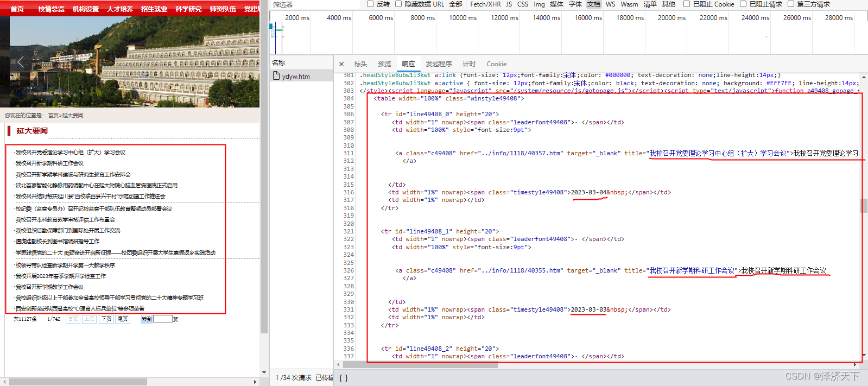The width and height of the screenshot is (868, 386).
Task: Click the 名称 column header
Action: (x=278, y=63)
